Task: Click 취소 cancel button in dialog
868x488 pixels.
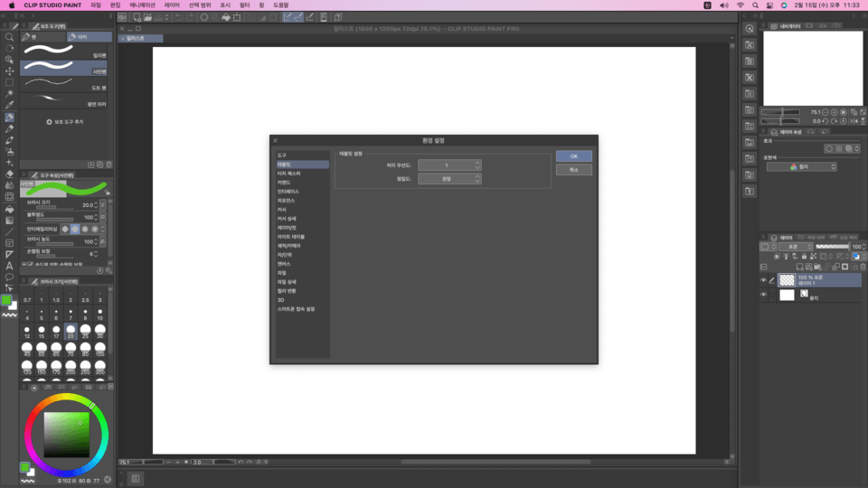Action: pyautogui.click(x=573, y=170)
